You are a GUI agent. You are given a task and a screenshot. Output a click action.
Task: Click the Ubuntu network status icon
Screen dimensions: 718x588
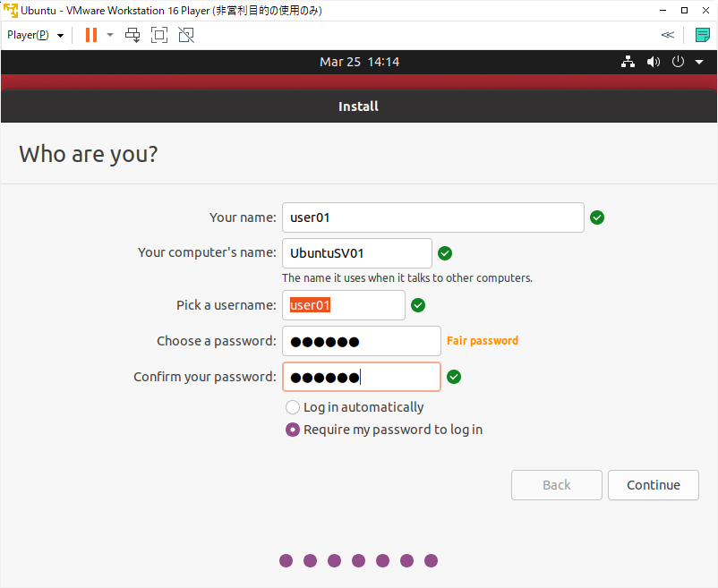pyautogui.click(x=628, y=62)
